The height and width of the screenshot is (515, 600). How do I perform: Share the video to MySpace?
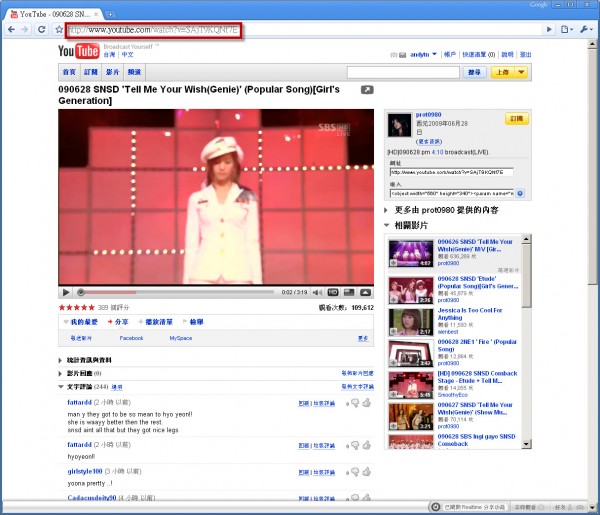pyautogui.click(x=181, y=338)
